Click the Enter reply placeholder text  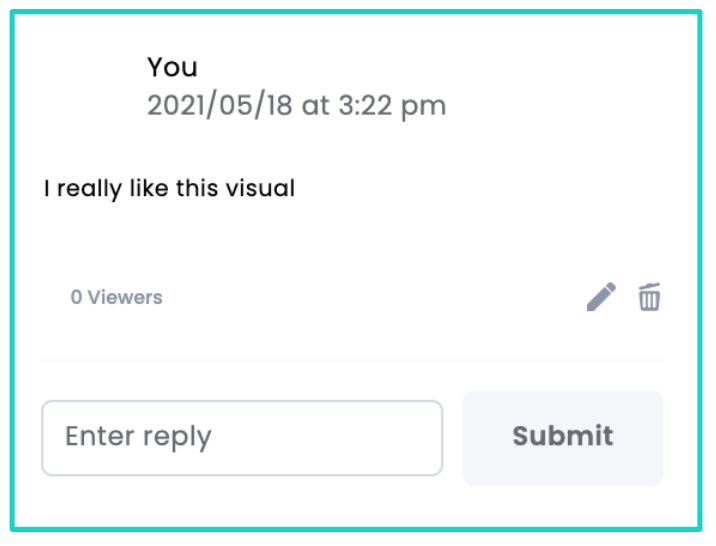point(138,437)
